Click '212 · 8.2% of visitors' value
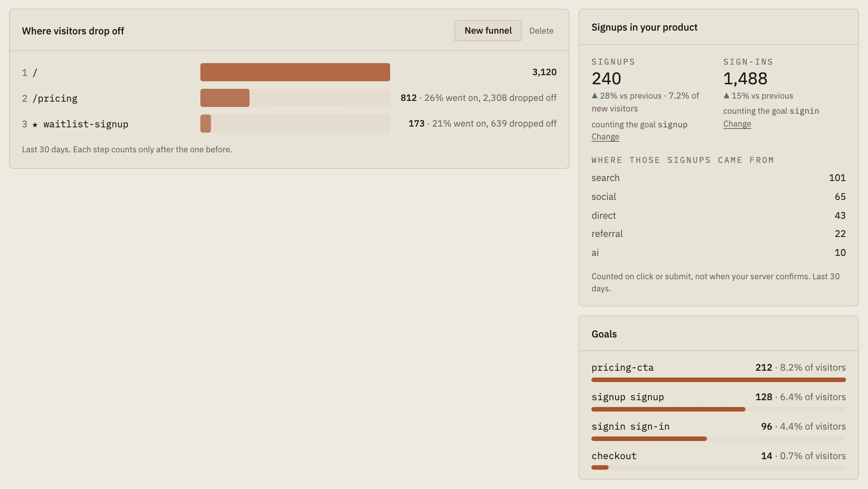The image size is (868, 489). 800,368
